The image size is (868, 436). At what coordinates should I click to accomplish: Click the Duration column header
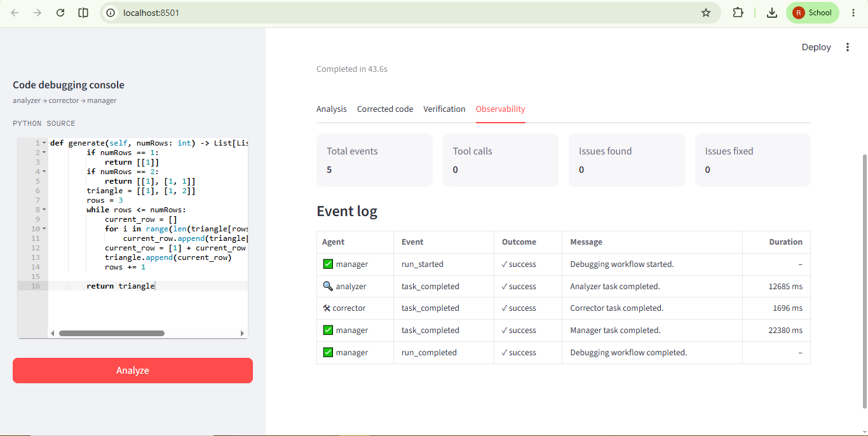[x=776, y=242]
